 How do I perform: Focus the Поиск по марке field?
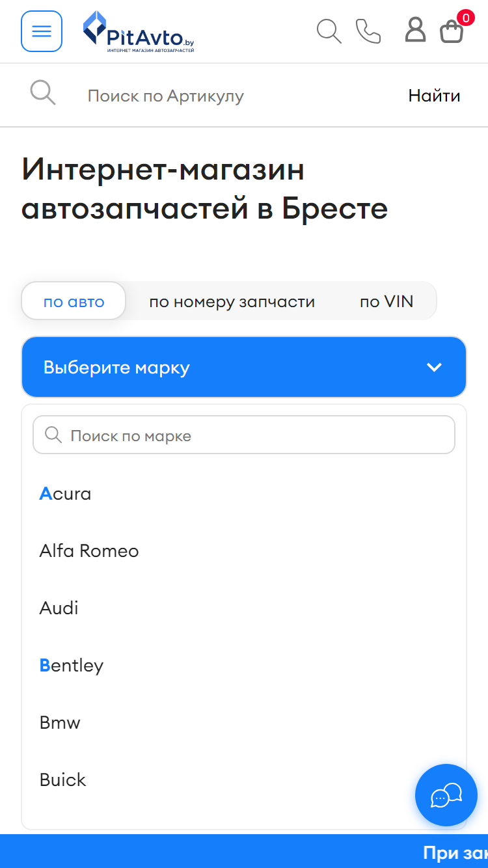[244, 435]
